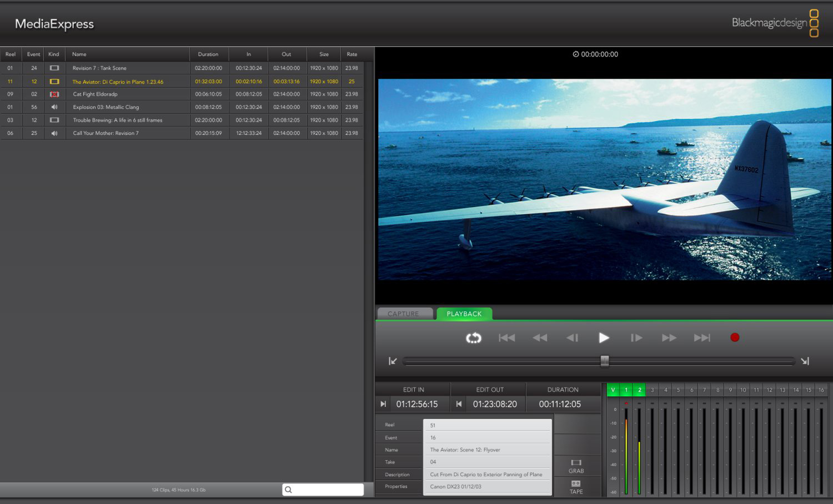Toggle the V video channel button

click(613, 390)
